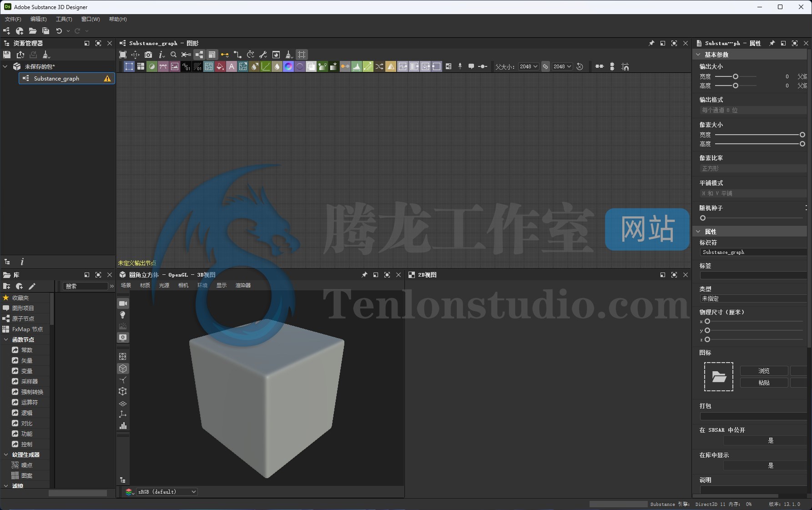812x510 pixels.
Task: Click the light bulb icon in 3D view
Action: (x=123, y=315)
